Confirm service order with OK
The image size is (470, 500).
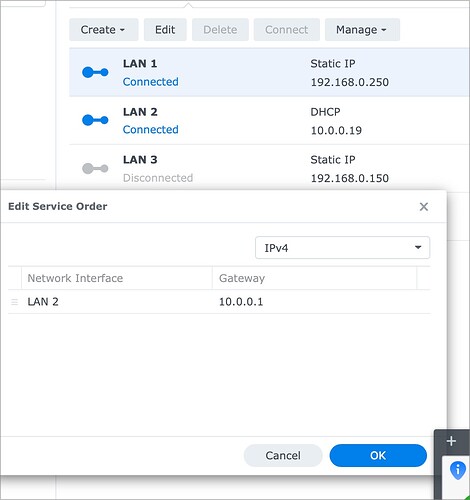click(378, 455)
